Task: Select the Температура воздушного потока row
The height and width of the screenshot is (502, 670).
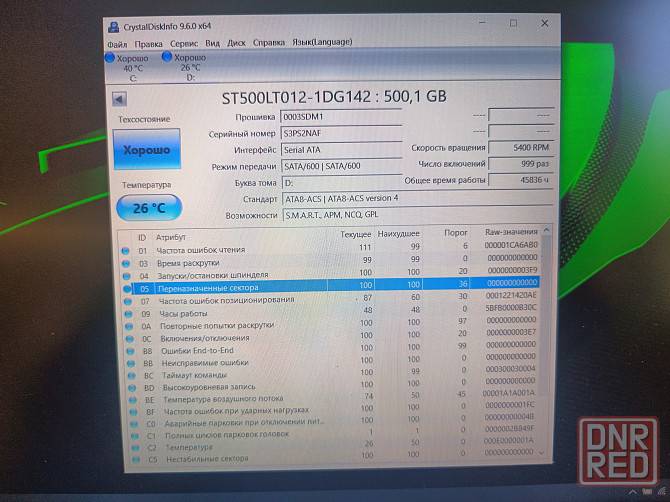Action: 334,397
